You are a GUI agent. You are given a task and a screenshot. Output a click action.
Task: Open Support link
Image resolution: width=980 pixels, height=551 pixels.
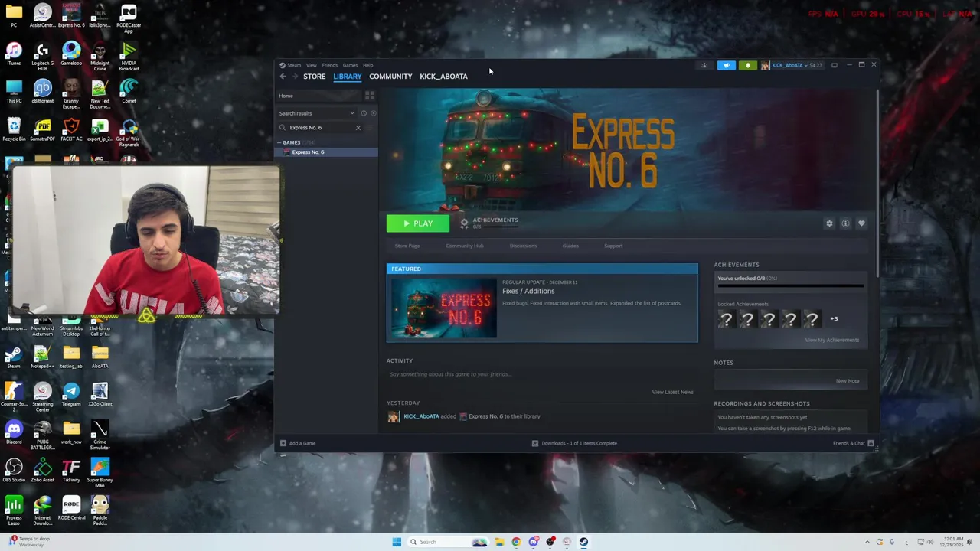click(613, 246)
